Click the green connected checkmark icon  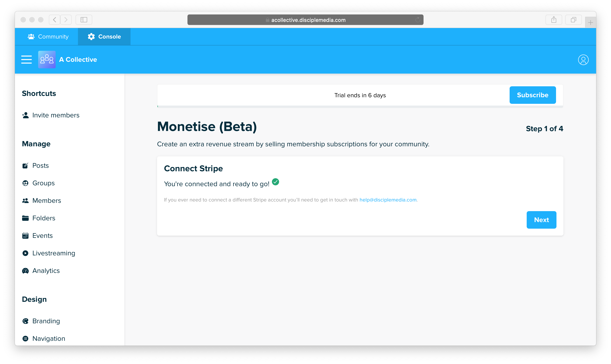275,182
